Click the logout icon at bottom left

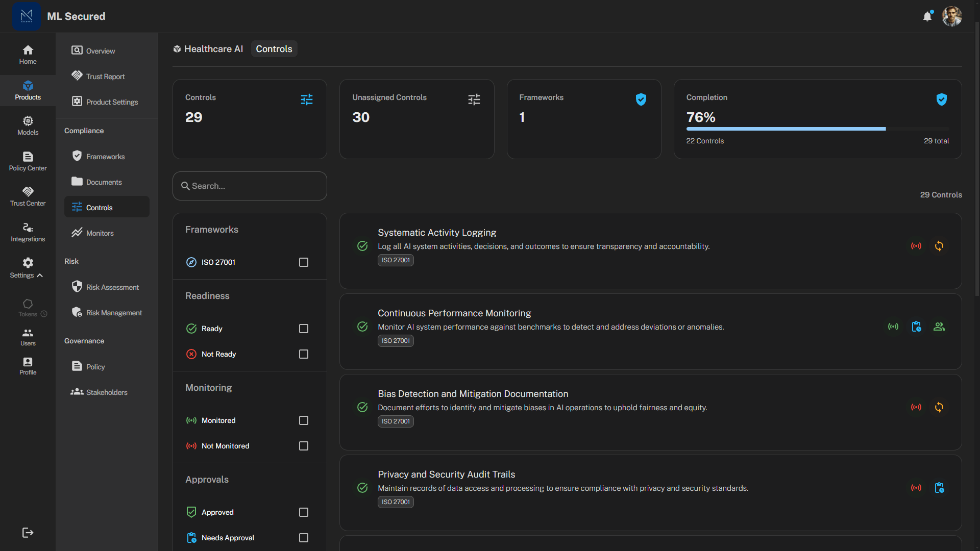[x=28, y=533]
